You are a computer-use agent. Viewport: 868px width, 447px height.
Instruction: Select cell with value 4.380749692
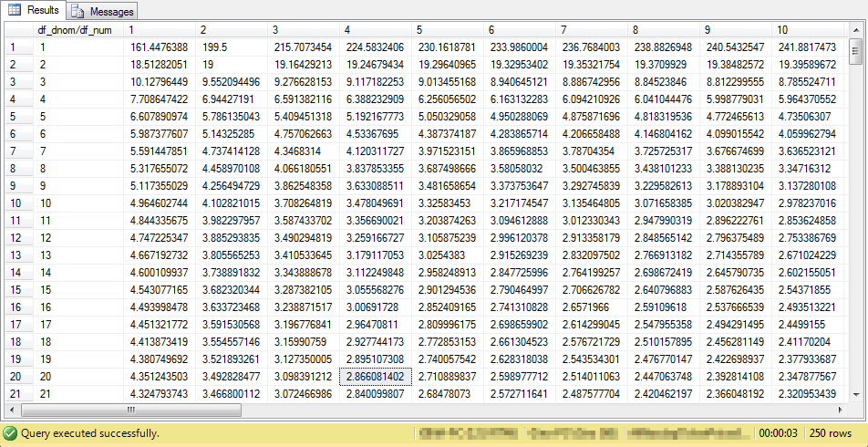[160, 360]
